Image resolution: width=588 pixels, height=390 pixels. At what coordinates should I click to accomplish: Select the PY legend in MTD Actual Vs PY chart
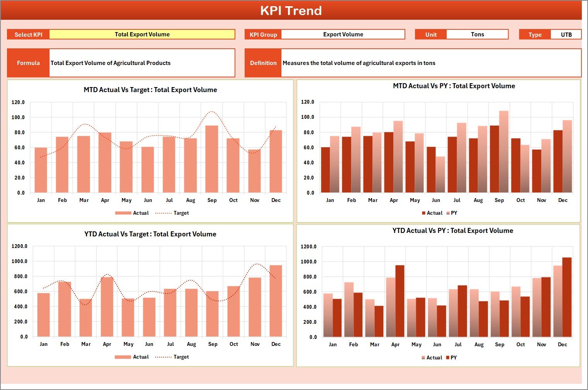[x=454, y=213]
